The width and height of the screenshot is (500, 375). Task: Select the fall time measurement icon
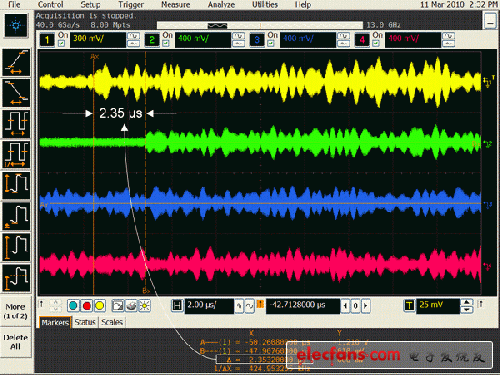point(16,93)
